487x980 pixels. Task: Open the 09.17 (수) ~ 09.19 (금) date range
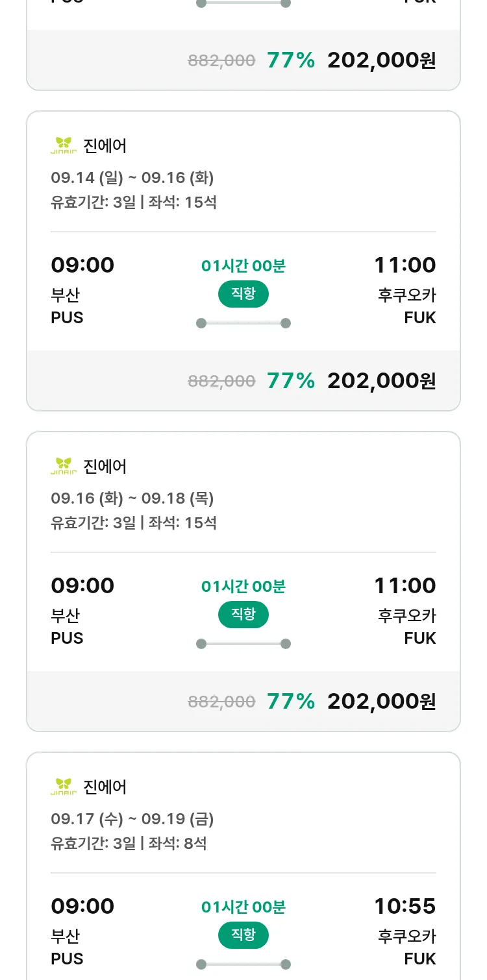pyautogui.click(x=132, y=819)
